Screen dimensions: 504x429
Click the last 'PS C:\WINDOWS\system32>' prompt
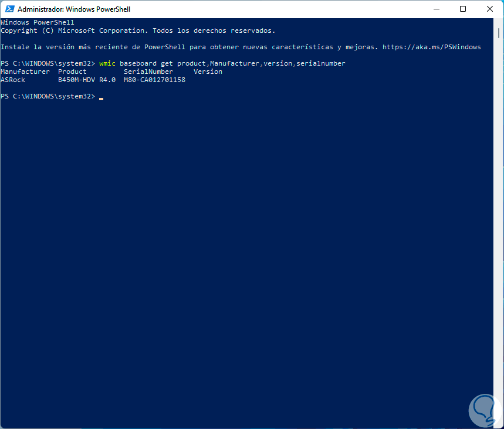click(48, 96)
